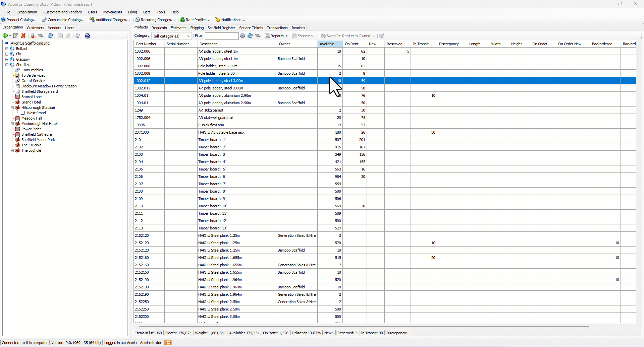Open Rate Profiles
The height and width of the screenshot is (347, 644).
coord(195,20)
